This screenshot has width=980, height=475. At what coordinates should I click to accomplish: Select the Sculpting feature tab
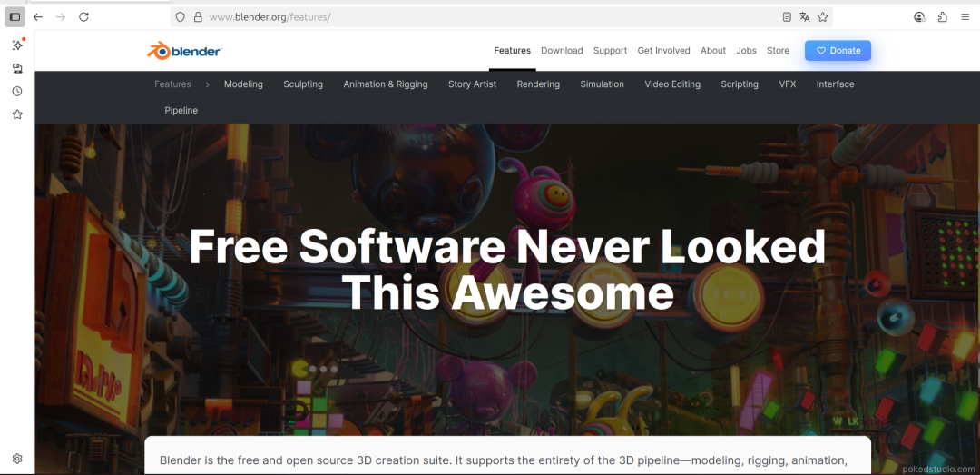click(303, 84)
